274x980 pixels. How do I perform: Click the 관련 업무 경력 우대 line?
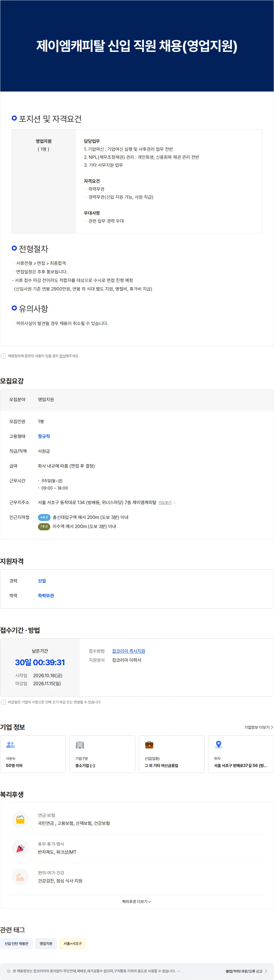(x=106, y=221)
